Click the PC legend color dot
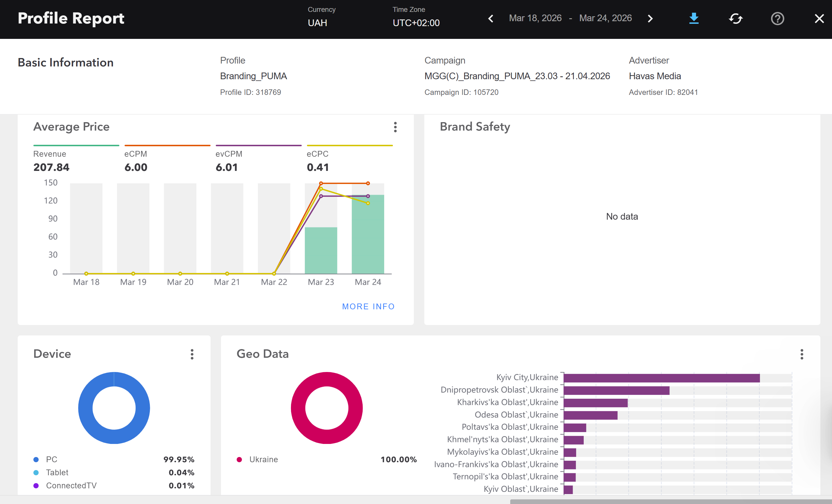 36,460
